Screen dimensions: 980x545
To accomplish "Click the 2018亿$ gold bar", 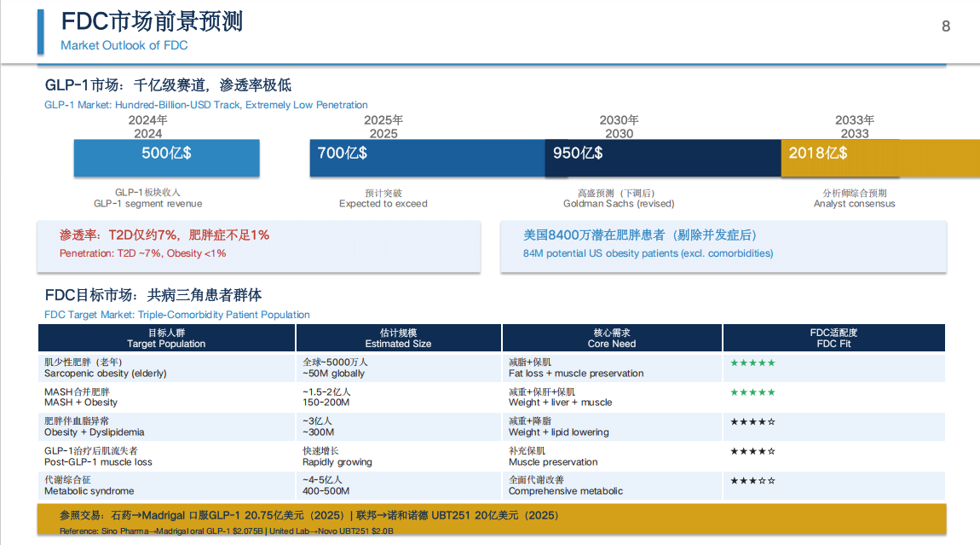I will [x=880, y=158].
